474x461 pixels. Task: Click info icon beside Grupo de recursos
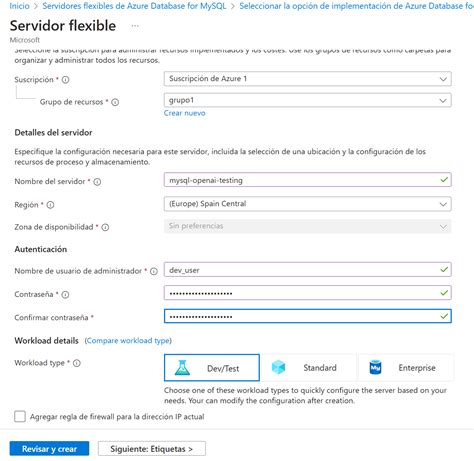(115, 102)
